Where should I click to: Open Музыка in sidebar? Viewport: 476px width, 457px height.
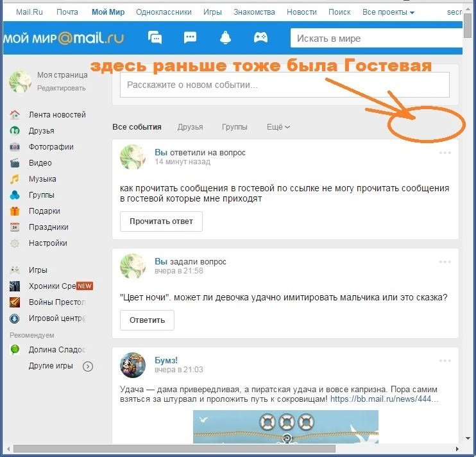tap(42, 179)
